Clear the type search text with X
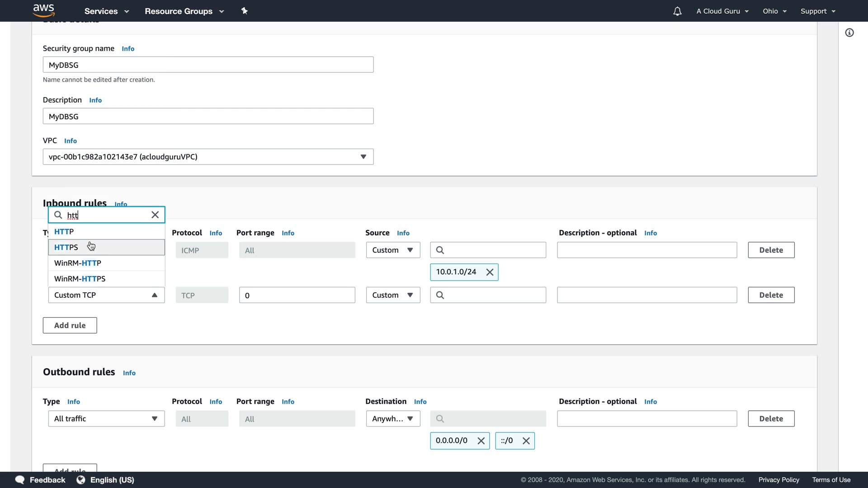The width and height of the screenshot is (868, 488). tap(155, 215)
